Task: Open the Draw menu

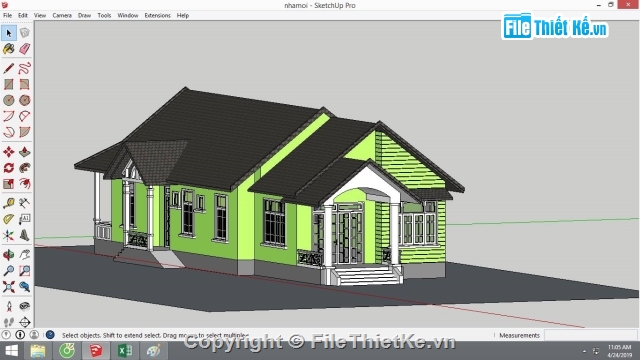Action: [84, 16]
